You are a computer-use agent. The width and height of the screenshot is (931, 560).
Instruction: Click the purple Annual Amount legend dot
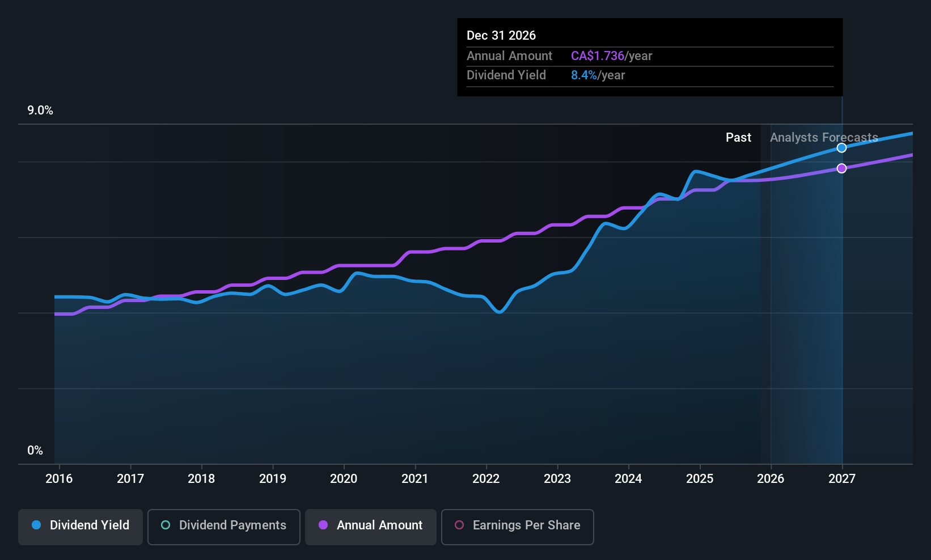click(323, 525)
